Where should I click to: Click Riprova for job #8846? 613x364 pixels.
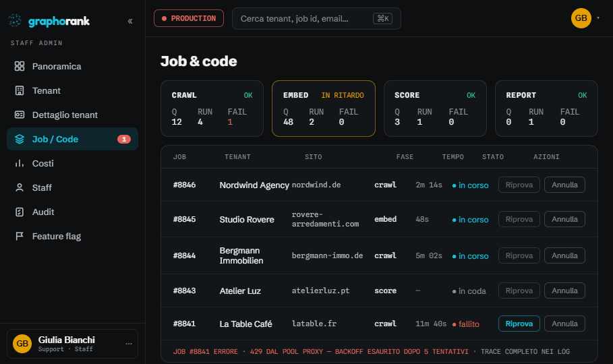coord(519,185)
